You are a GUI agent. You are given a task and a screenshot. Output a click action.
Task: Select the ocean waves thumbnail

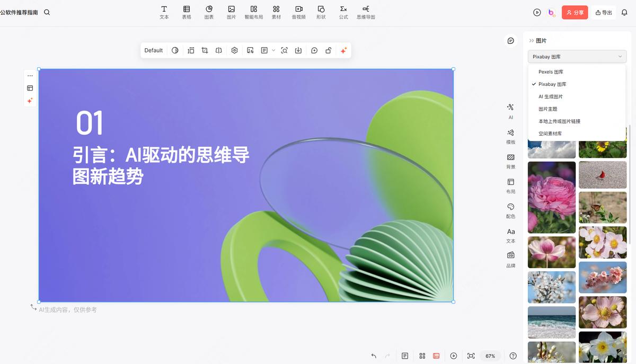coord(552,322)
